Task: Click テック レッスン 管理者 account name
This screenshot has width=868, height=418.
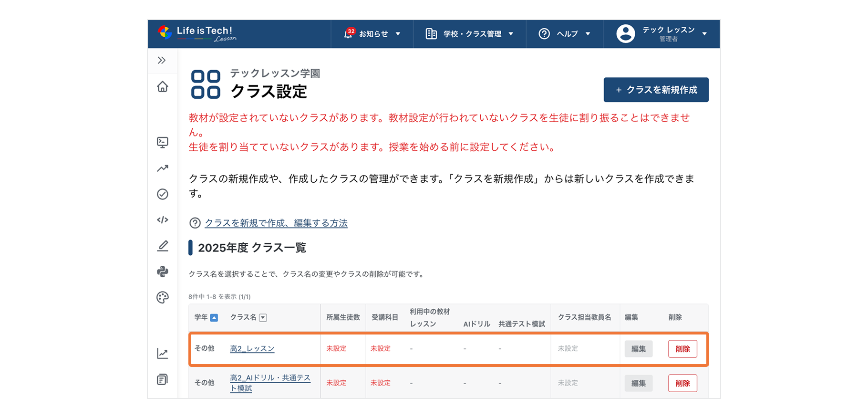Action: pyautogui.click(x=668, y=34)
